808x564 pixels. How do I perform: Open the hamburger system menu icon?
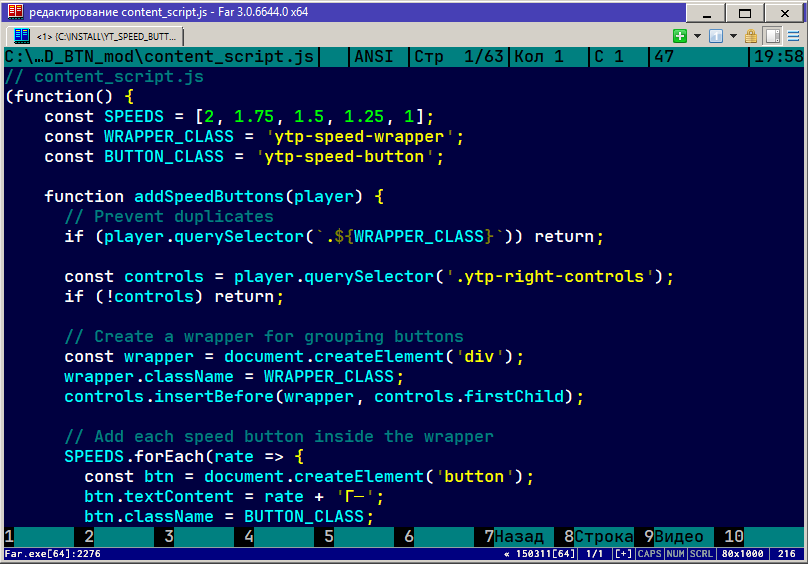(x=794, y=36)
